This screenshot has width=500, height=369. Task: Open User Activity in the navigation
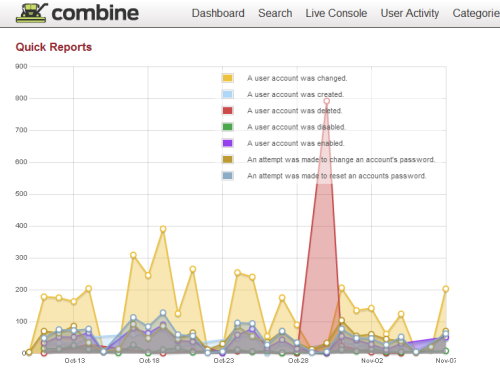[x=410, y=13]
